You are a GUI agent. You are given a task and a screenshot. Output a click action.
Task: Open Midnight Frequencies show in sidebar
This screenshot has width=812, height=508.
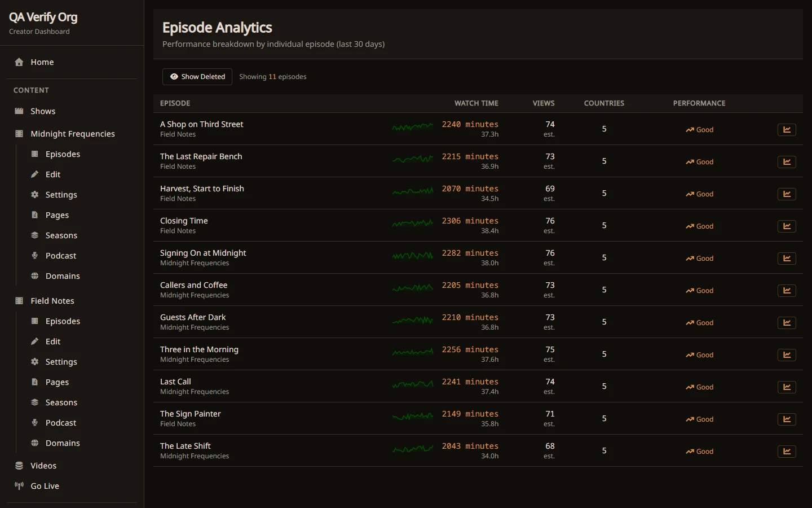point(72,134)
